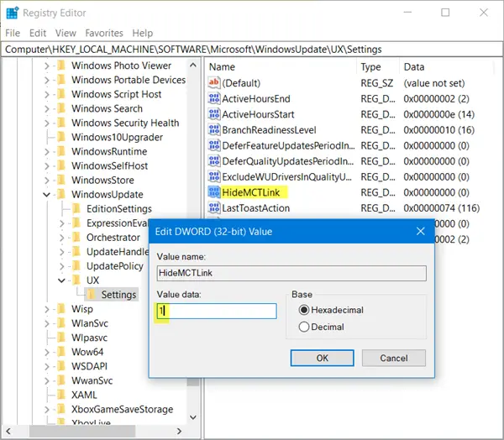
Task: Select the ExcludeWUDriversInQualityU DWORD icon
Action: click(x=214, y=177)
